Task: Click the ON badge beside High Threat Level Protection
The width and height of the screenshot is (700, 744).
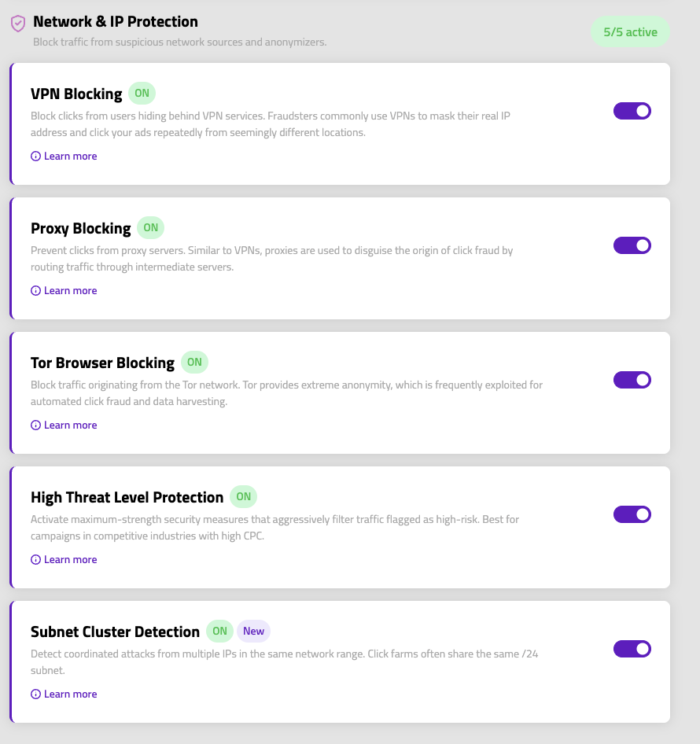Action: click(244, 496)
